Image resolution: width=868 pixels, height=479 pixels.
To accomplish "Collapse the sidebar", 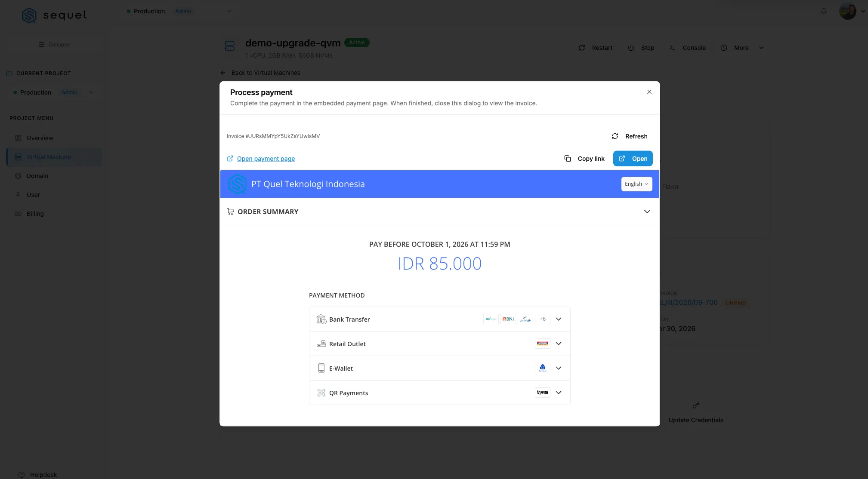I will [x=54, y=45].
